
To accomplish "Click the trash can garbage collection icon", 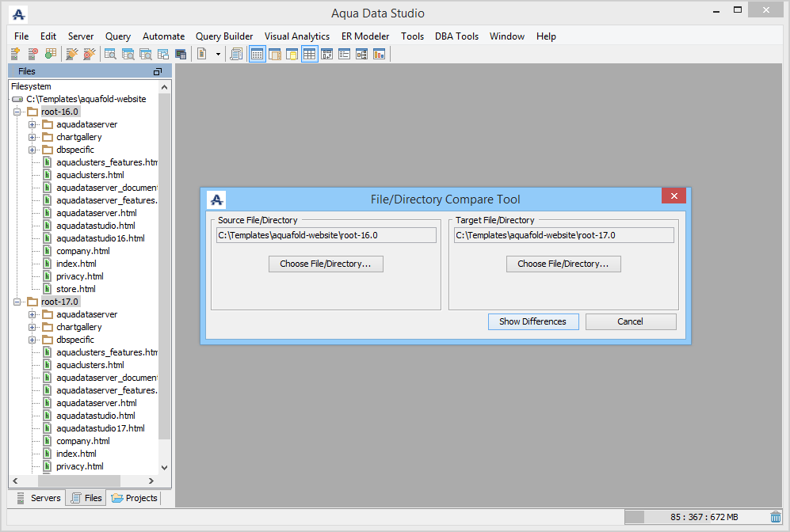I will [776, 517].
